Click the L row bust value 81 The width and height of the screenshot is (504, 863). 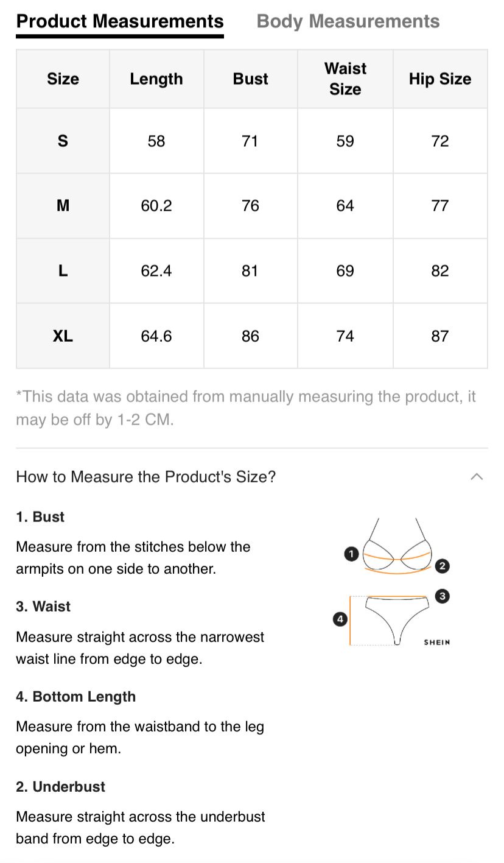[250, 271]
